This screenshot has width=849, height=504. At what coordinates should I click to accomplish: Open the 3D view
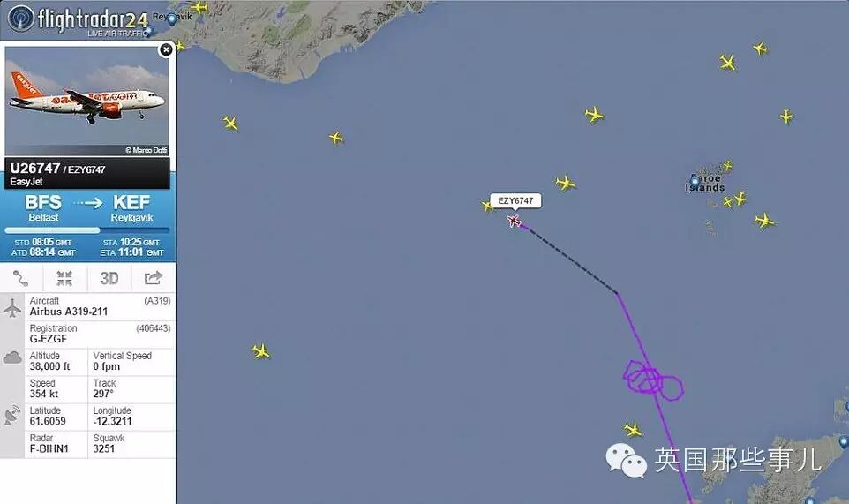(x=109, y=278)
